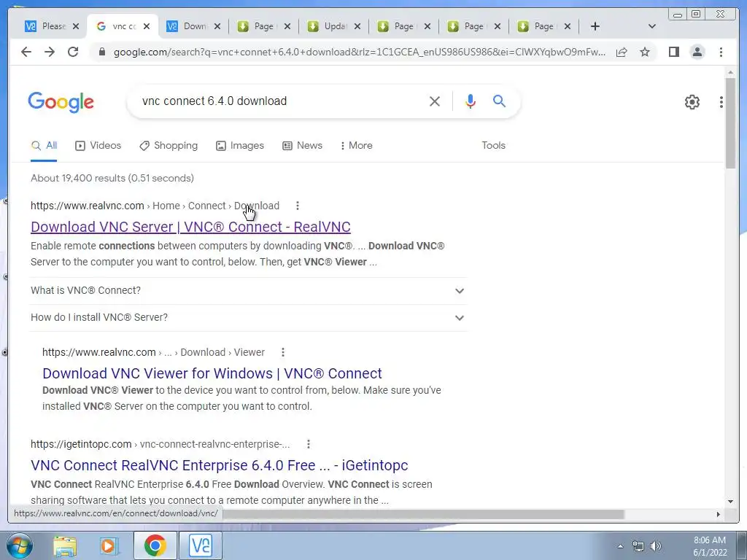Viewport: 747px width, 560px height.
Task: Switch to Videos results
Action: (x=98, y=146)
